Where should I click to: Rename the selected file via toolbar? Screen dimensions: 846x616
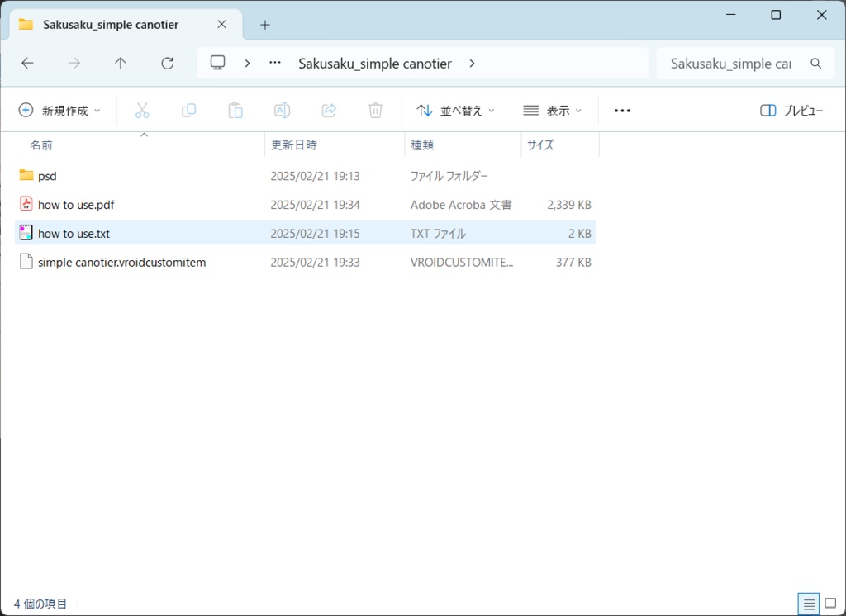[283, 111]
